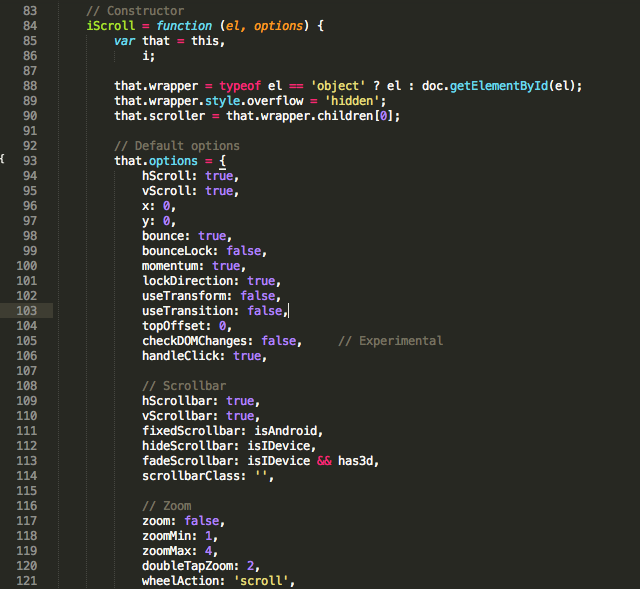Click the bracket marker beside line 93
Image resolution: width=640 pixels, height=589 pixels.
coord(3,160)
